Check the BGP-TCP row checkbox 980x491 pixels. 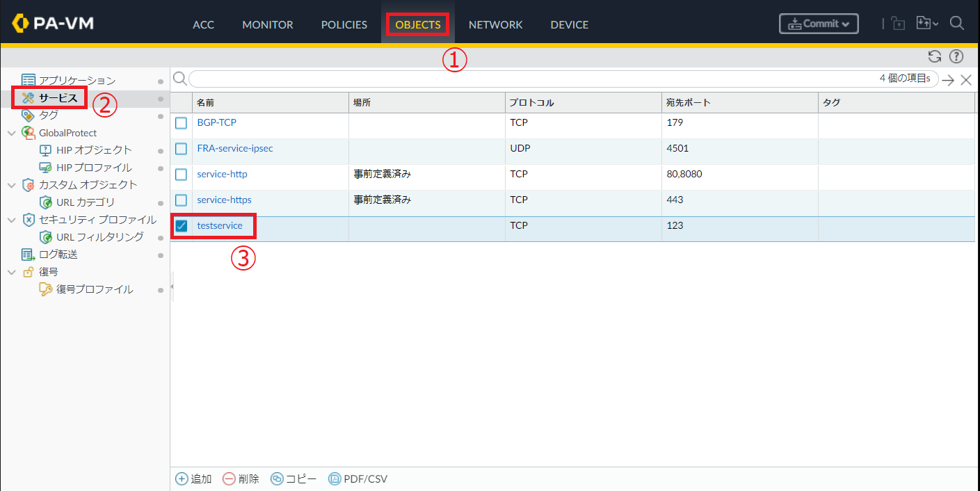coord(181,123)
